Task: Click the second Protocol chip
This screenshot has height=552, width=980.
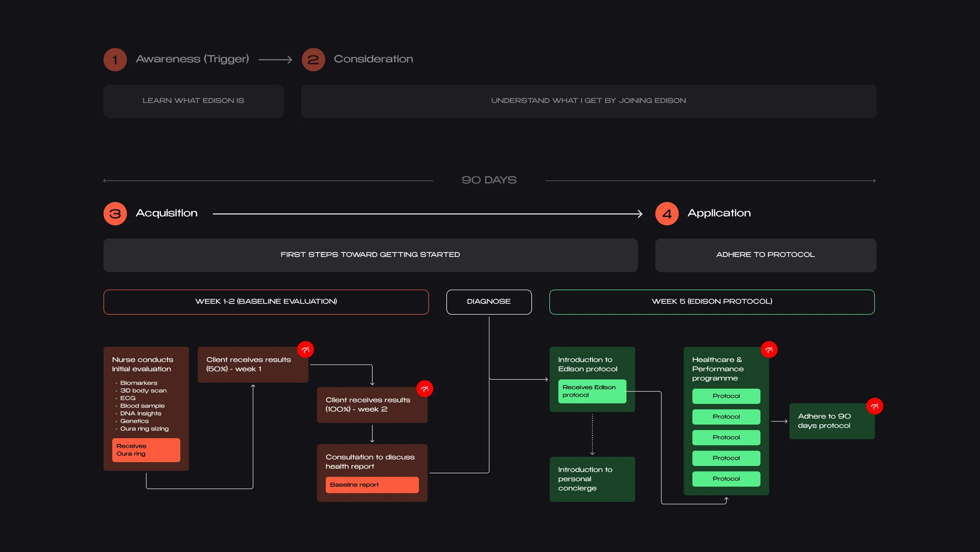Action: [726, 417]
